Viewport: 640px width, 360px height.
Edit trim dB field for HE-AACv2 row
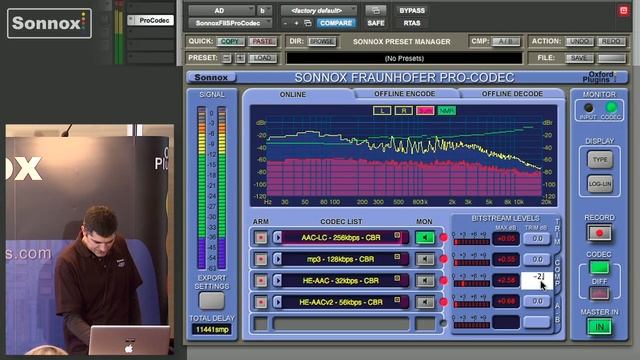pos(537,301)
